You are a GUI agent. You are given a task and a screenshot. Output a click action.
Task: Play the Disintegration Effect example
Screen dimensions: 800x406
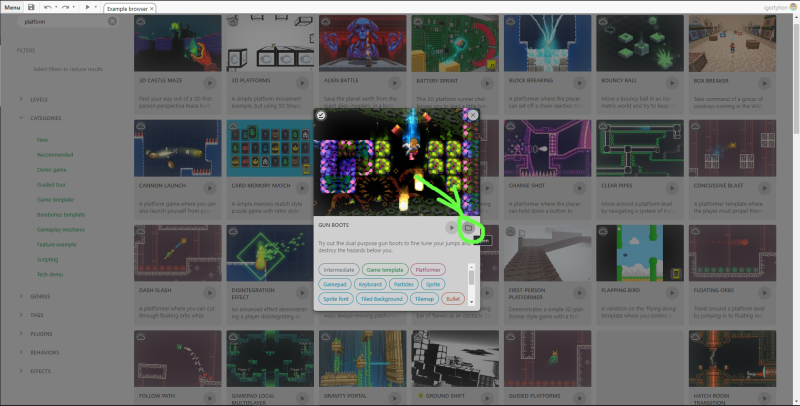(x=302, y=293)
